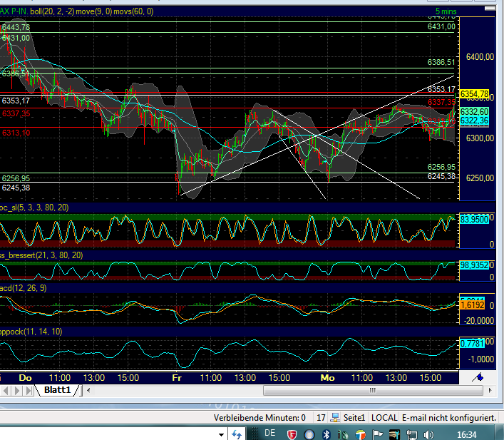Image resolution: width=504 pixels, height=440 pixels.
Task: Click the boll(20, 2, -2) indicator label
Action: pyautogui.click(x=52, y=11)
